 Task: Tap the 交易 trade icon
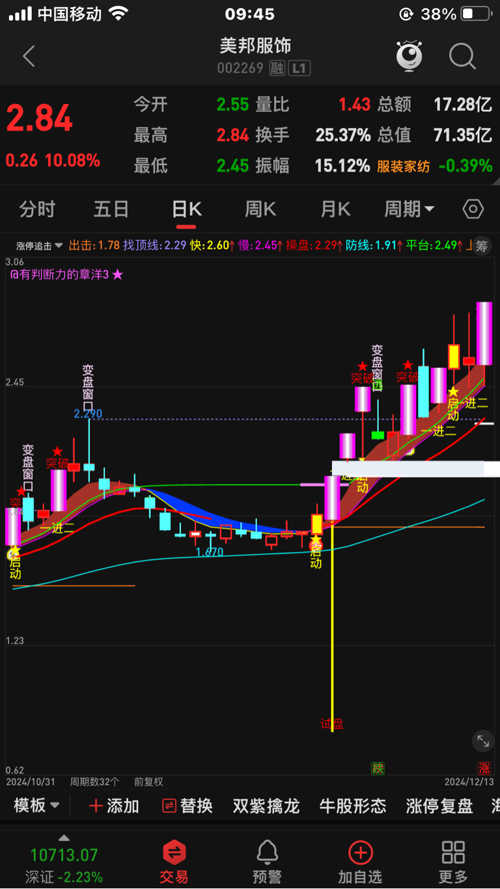pyautogui.click(x=174, y=861)
